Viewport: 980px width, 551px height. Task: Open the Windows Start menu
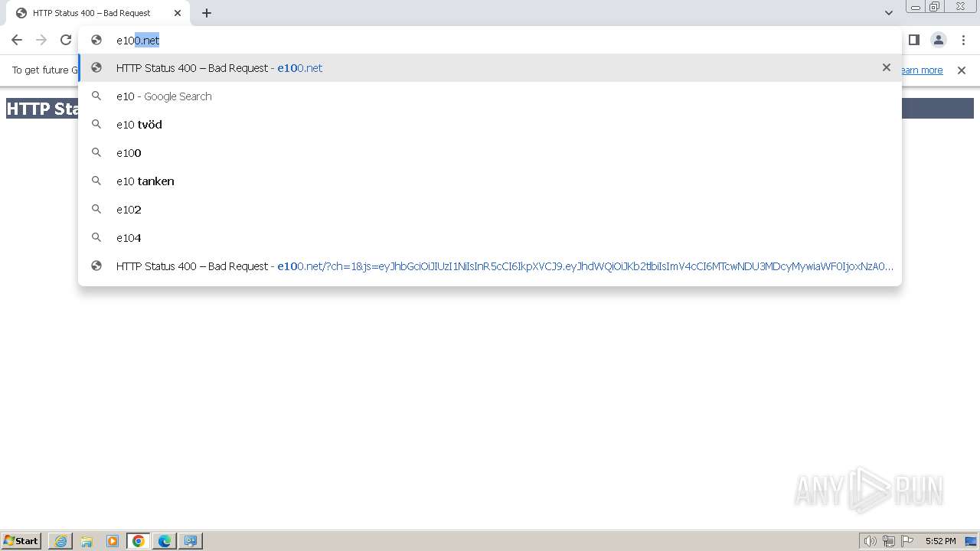(x=21, y=540)
